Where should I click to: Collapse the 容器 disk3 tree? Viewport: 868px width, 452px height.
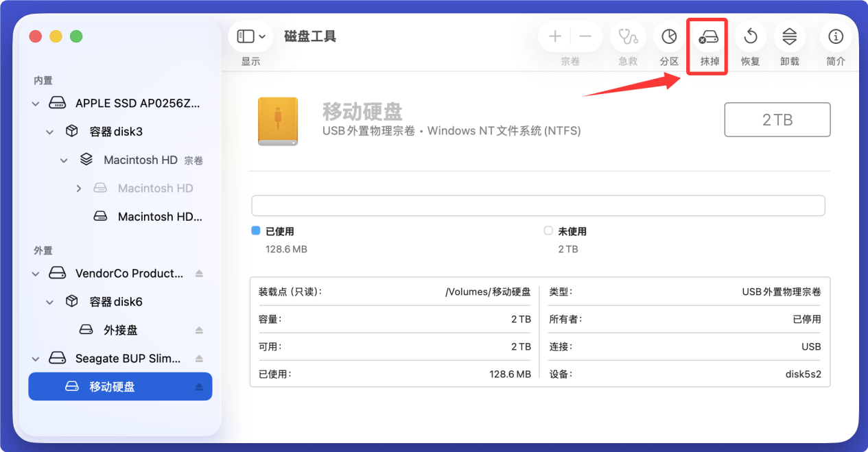coord(49,131)
